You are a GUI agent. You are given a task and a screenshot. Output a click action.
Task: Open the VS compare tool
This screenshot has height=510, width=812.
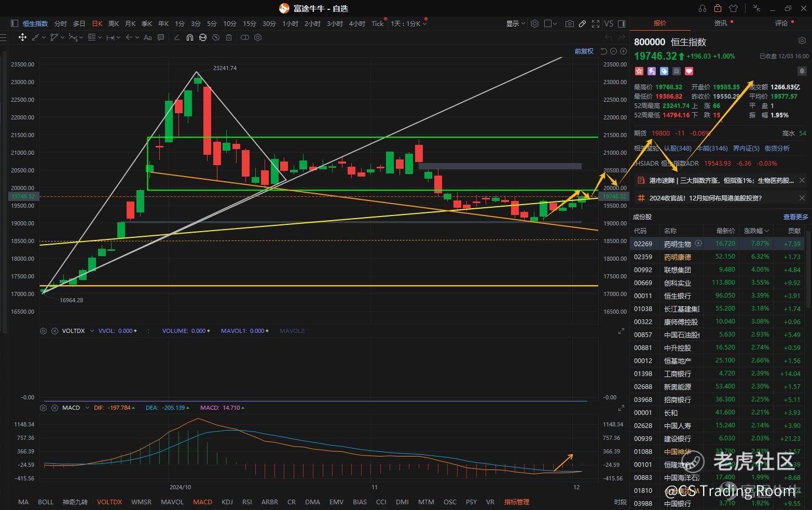click(x=609, y=23)
